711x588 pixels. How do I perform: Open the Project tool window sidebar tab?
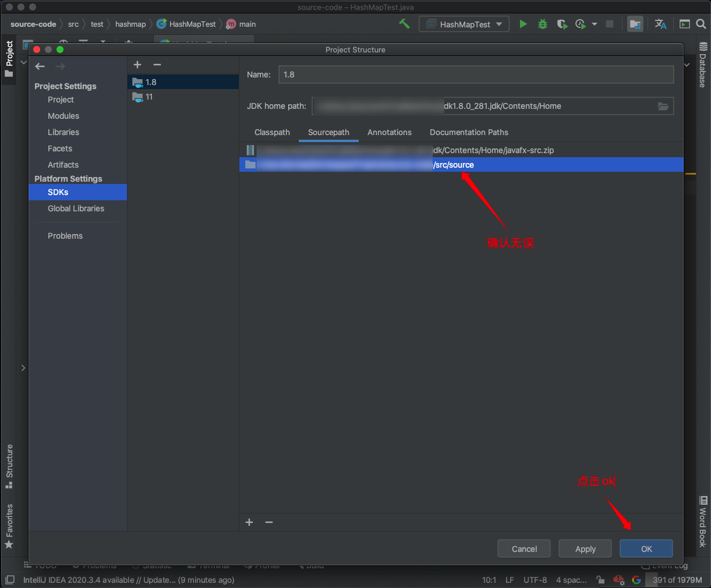click(9, 59)
